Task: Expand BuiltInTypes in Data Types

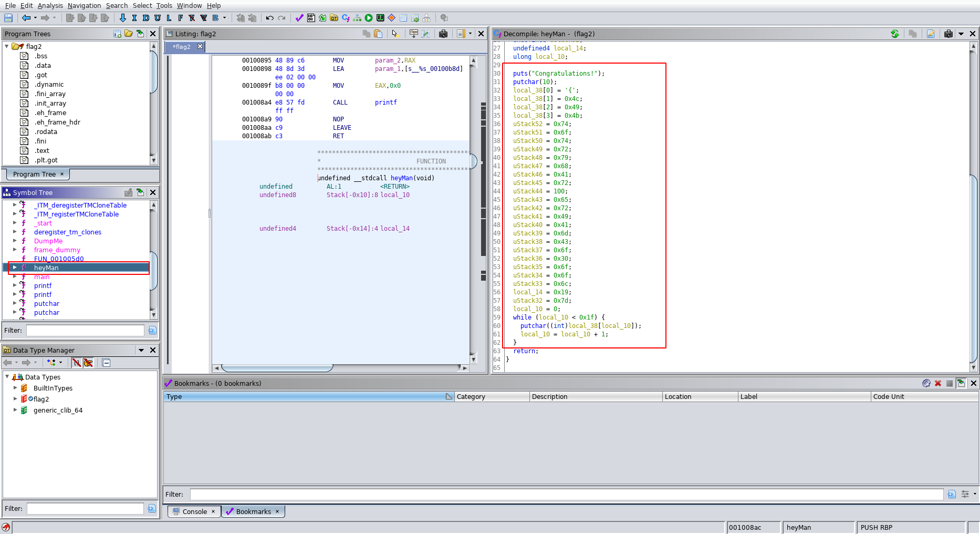Action: 15,388
